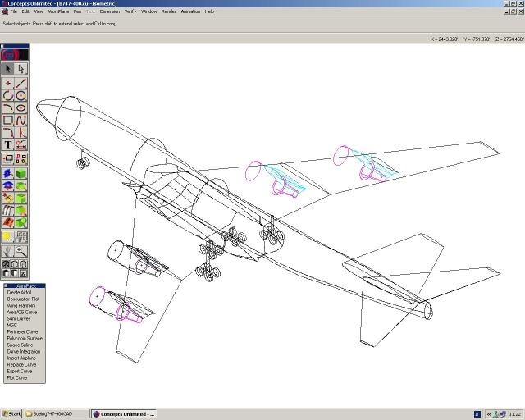This screenshot has width=525, height=420.
Task: Open the Render menu
Action: [168, 11]
